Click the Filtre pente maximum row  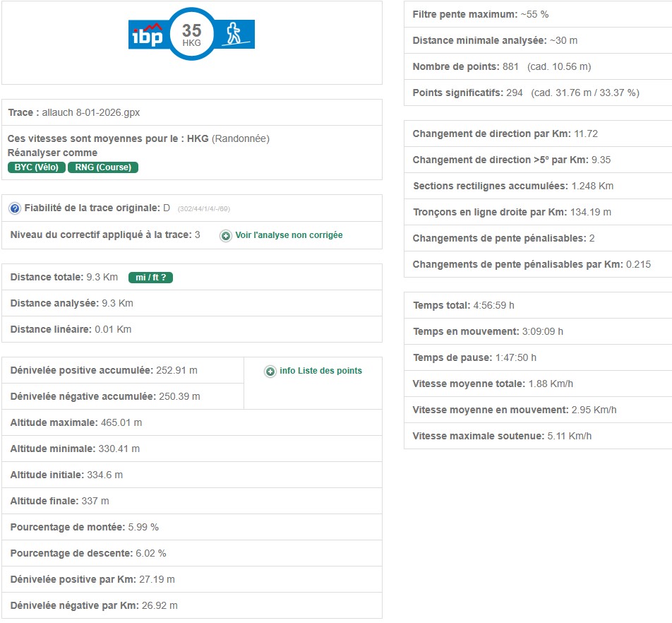click(536, 14)
